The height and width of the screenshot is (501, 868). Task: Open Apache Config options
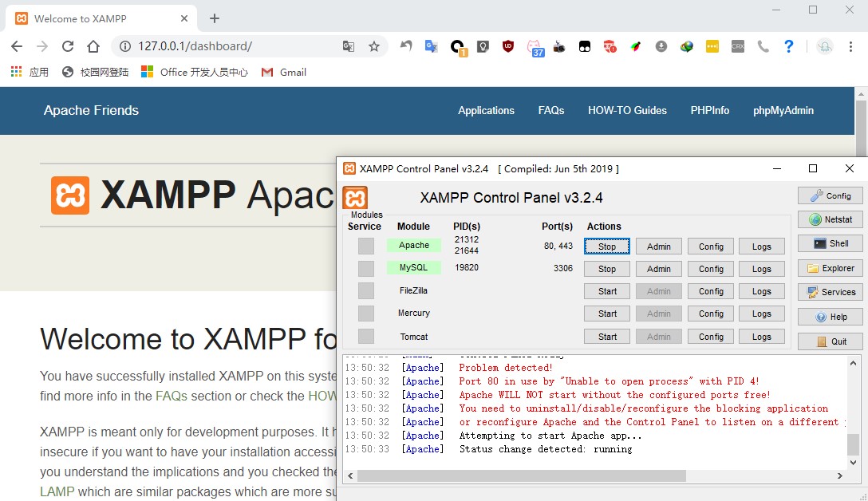click(710, 247)
